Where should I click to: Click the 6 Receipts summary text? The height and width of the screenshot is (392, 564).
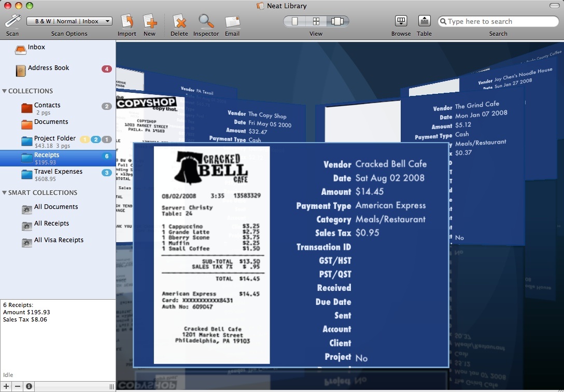point(18,305)
